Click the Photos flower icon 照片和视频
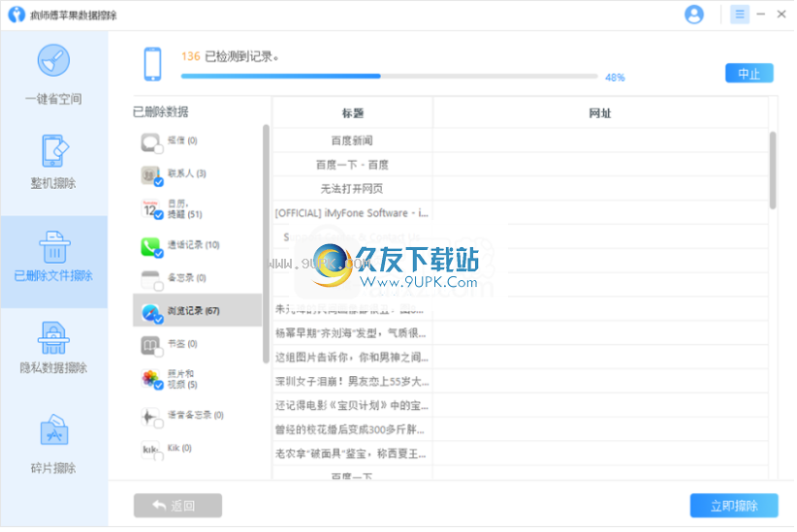 pos(150,379)
